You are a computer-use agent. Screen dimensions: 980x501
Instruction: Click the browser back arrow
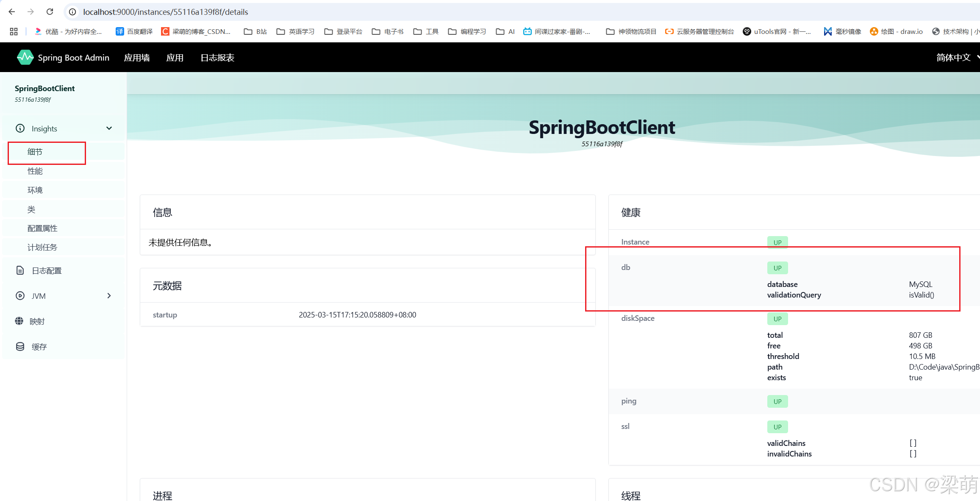click(x=12, y=12)
